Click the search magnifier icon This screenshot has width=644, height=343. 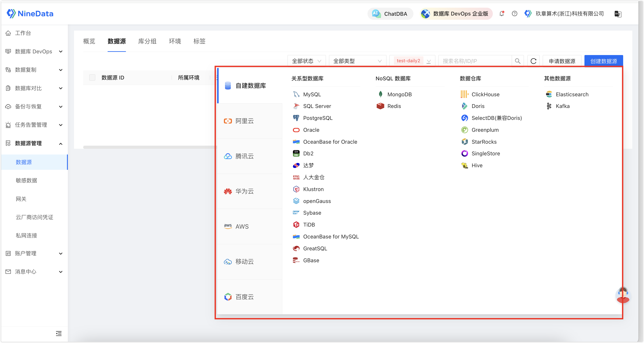(x=517, y=61)
